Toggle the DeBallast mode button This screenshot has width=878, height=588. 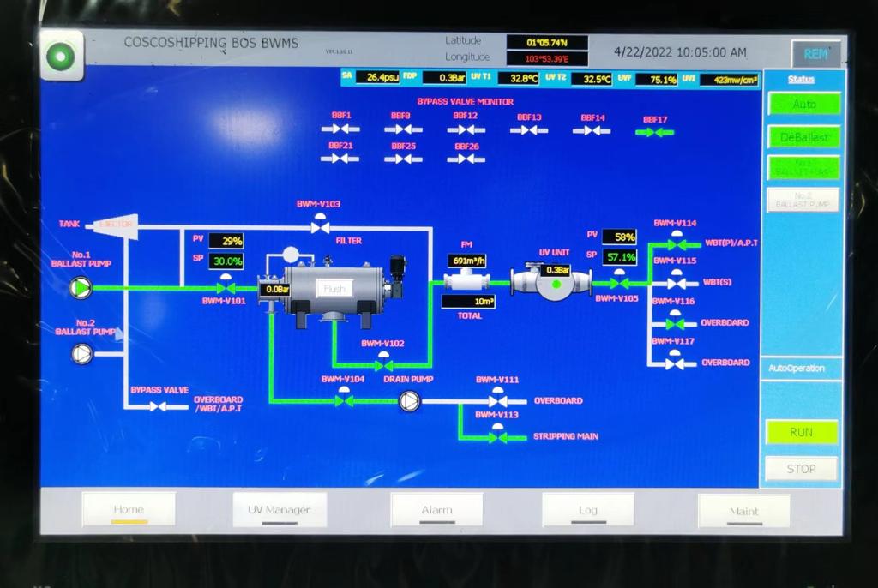point(804,137)
